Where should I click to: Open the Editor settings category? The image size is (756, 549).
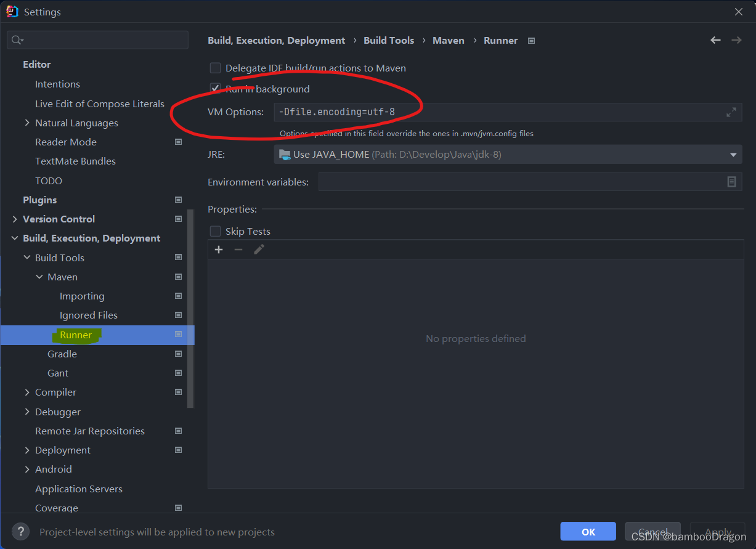37,64
